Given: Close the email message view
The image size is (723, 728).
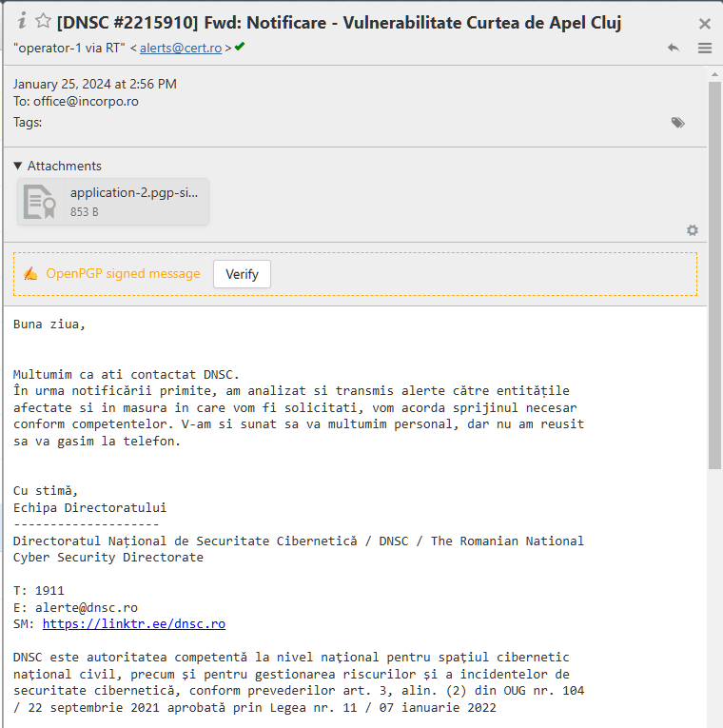Looking at the screenshot, I should coord(705,24).
